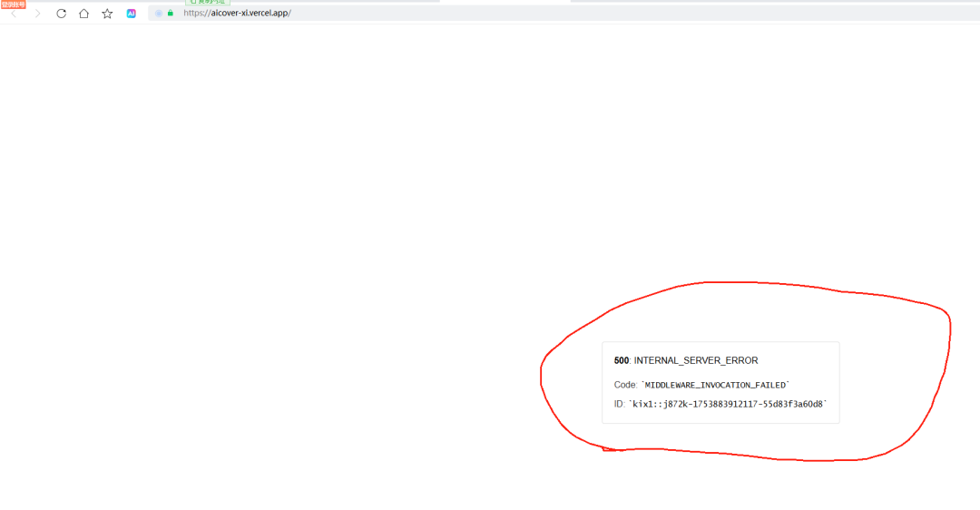Image resolution: width=980 pixels, height=510 pixels.
Task: Click the "Code:" label in error box
Action: [x=626, y=385]
